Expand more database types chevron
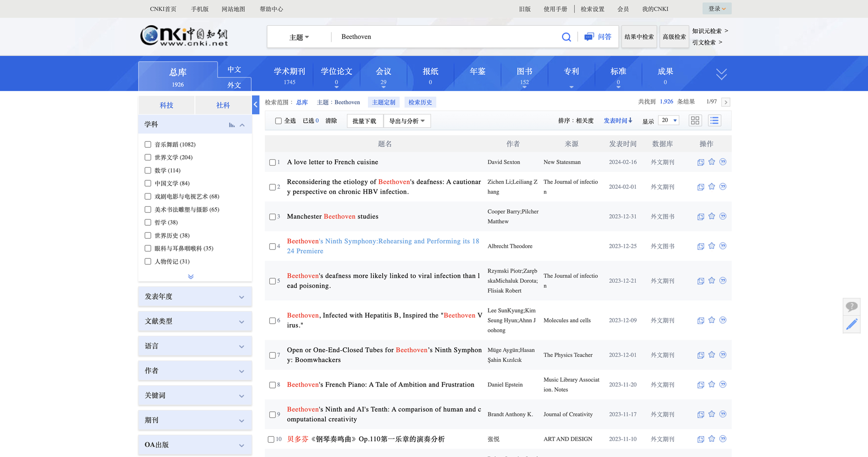The height and width of the screenshot is (457, 868). click(721, 74)
